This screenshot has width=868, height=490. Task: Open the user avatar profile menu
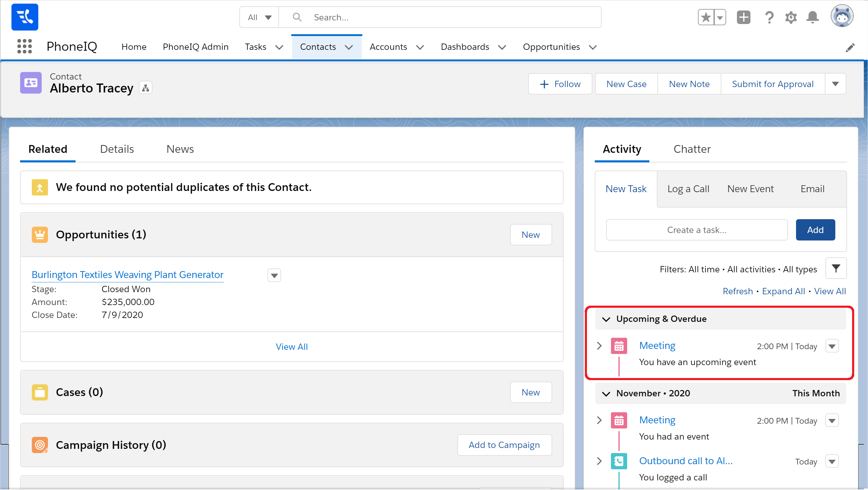842,16
